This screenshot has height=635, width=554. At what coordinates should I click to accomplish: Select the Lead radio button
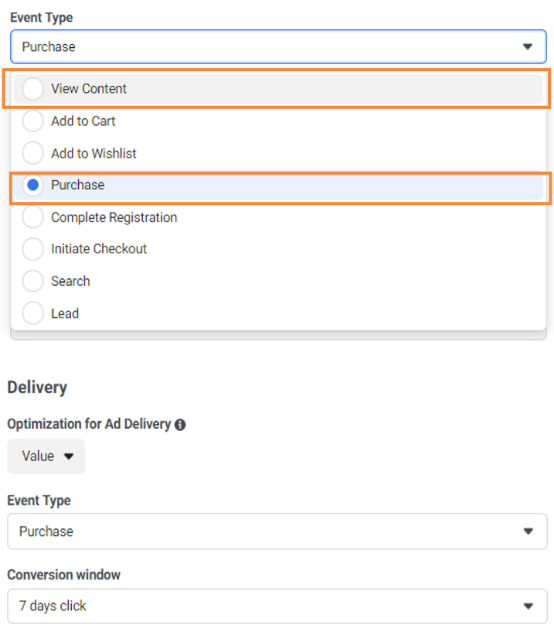point(33,313)
